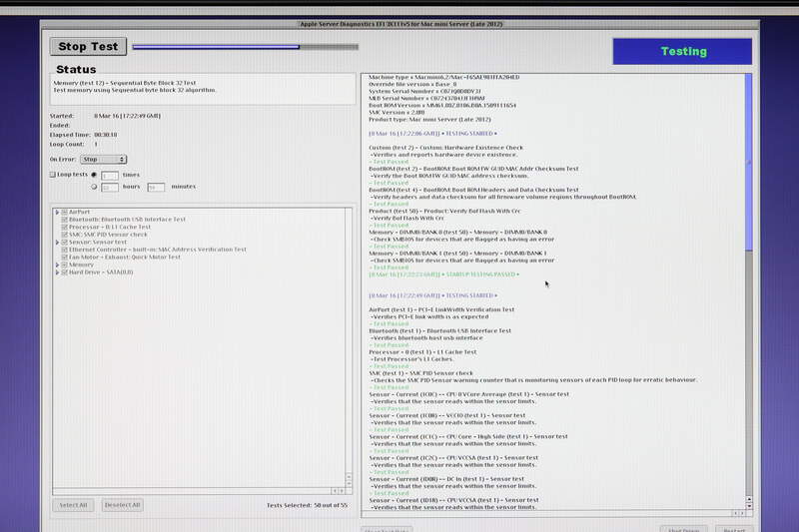Click the Deselect All button
Screen dimensions: 799x532
pyautogui.click(x=122, y=505)
